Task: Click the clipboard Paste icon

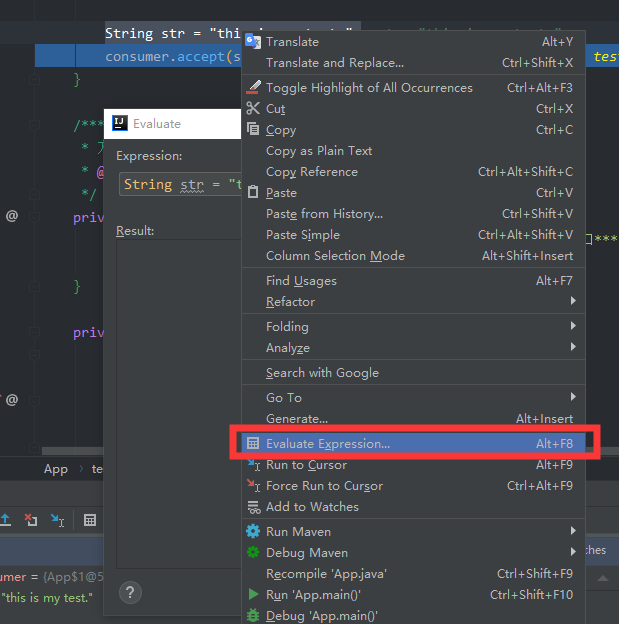Action: click(x=253, y=193)
